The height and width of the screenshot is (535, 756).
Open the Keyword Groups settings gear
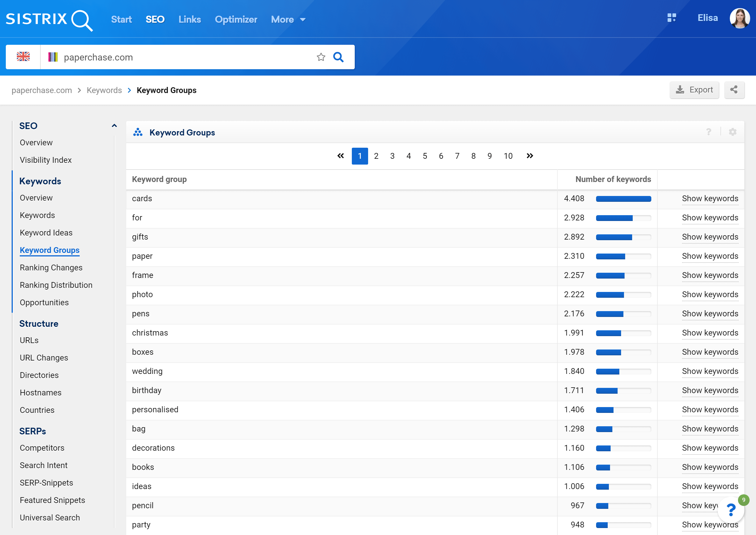click(x=733, y=132)
